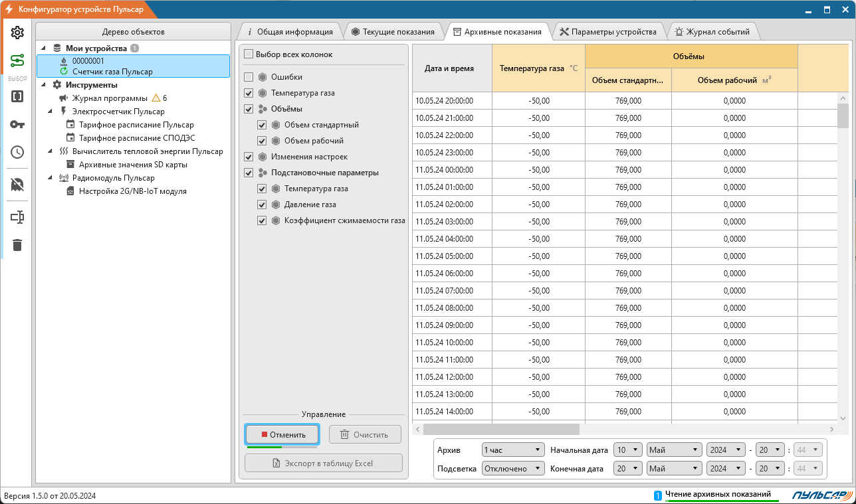Open Архивные значения SD карты tree item
Viewport: 856px width, 504px height.
tap(133, 165)
